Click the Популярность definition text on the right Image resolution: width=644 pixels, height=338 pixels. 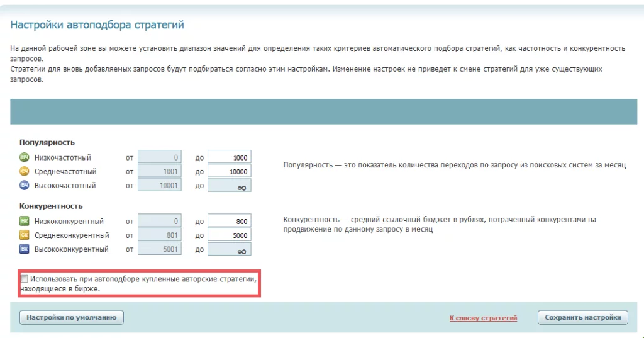pyautogui.click(x=454, y=165)
